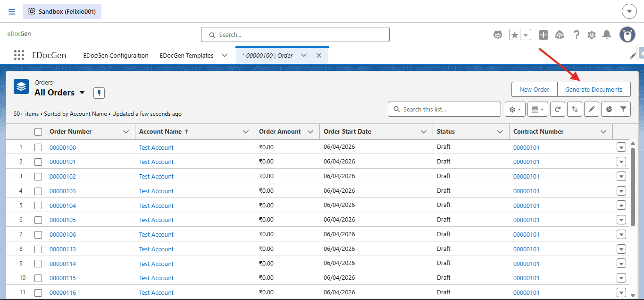
Task: Open List View Controls gear dropdown
Action: [514, 109]
